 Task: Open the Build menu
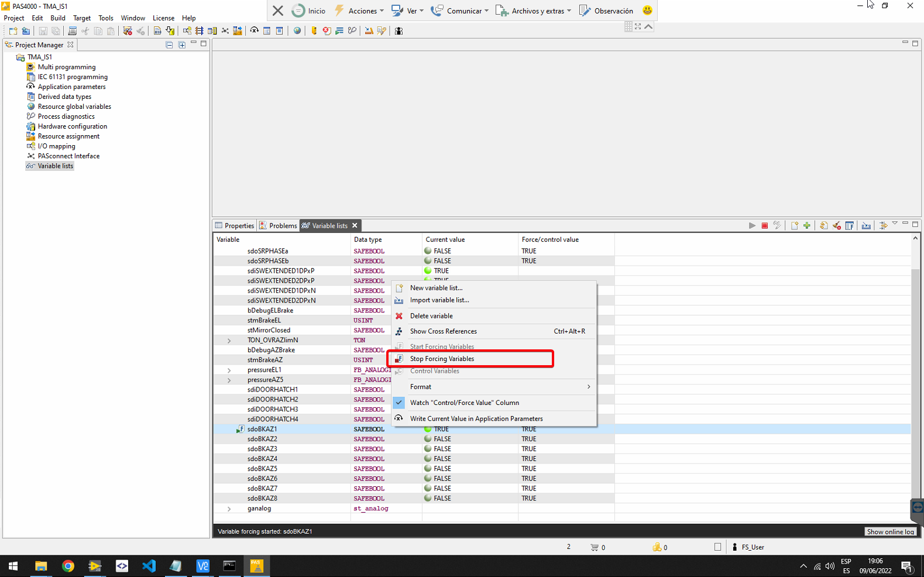tap(58, 18)
